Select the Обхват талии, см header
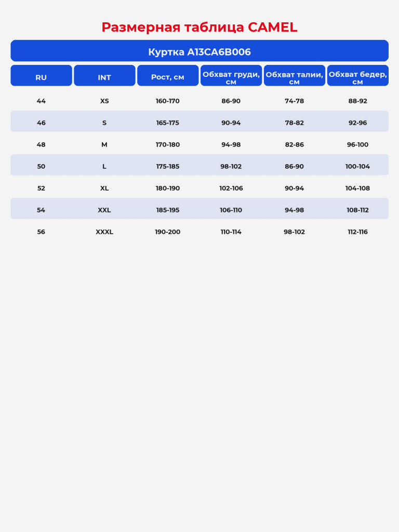This screenshot has width=399, height=532. [295, 76]
